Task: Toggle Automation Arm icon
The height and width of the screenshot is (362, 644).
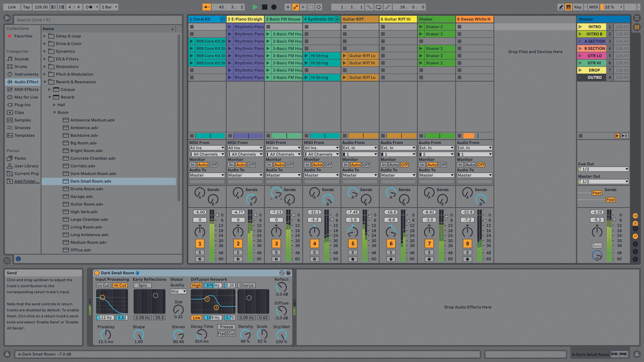Action: 296,7
